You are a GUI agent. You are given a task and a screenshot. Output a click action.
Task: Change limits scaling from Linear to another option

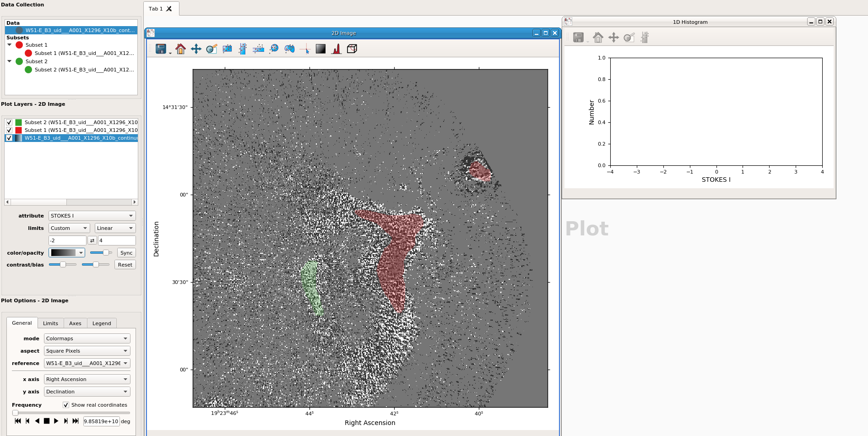(114, 228)
